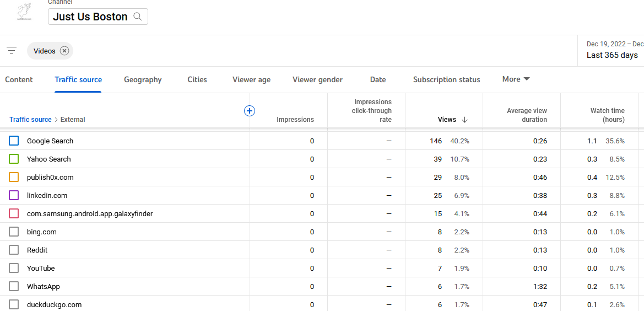644x311 pixels.
Task: Click the search magnifier icon beside channel name
Action: coord(138,17)
